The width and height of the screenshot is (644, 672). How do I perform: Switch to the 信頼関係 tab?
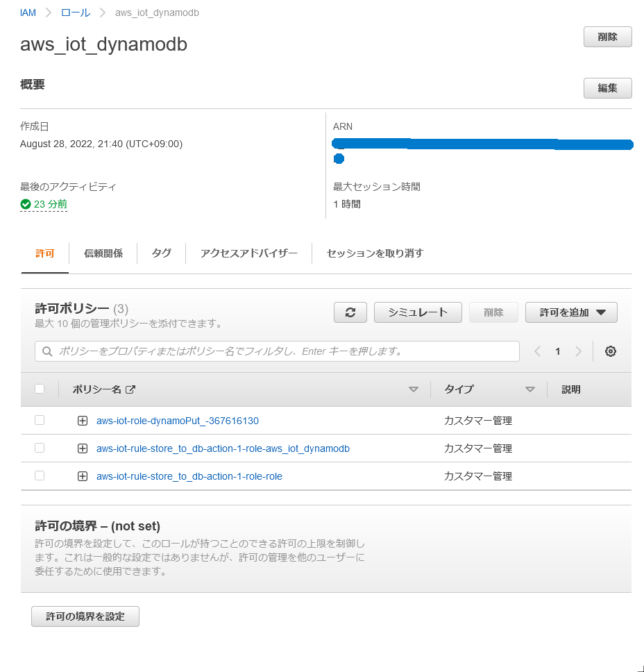click(x=103, y=253)
